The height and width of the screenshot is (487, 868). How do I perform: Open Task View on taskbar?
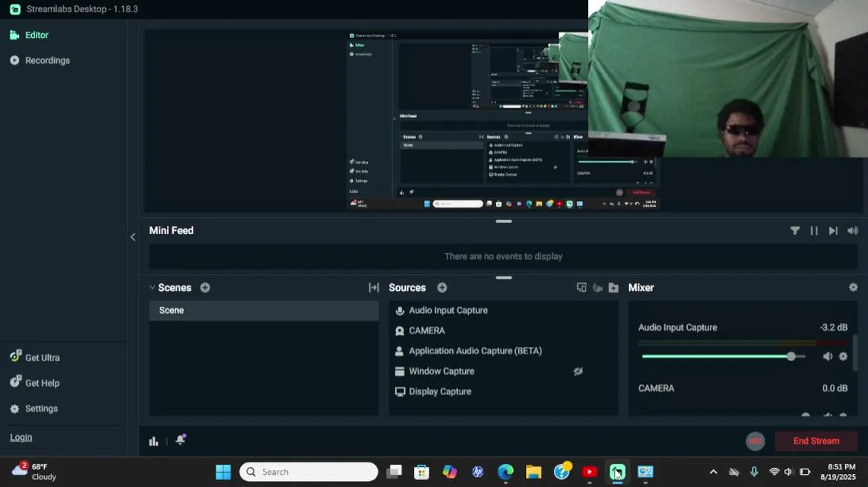point(394,472)
